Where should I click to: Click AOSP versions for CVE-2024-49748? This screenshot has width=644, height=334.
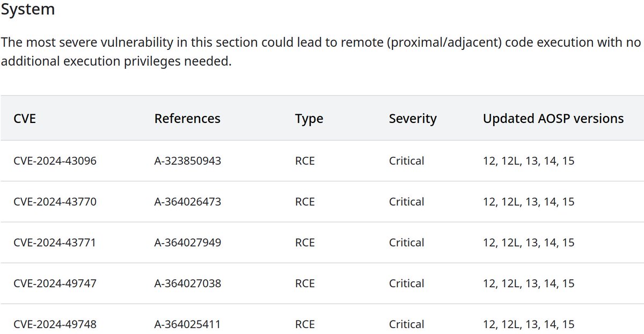click(529, 324)
